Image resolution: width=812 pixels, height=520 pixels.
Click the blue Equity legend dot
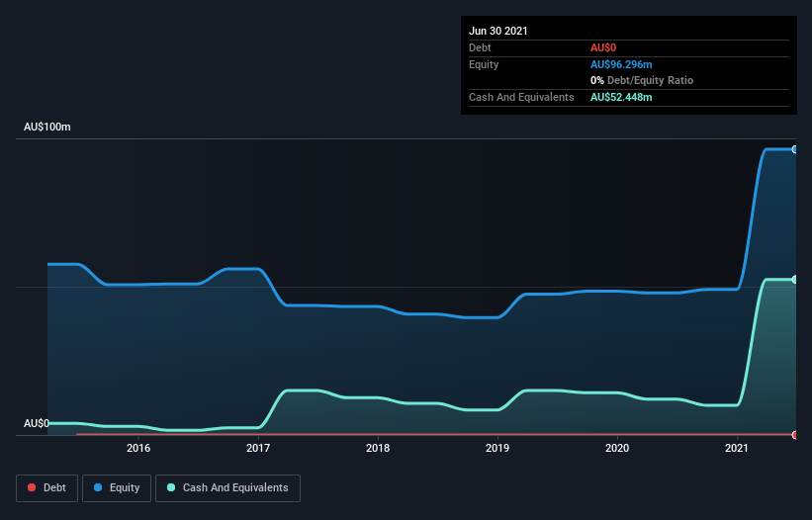point(98,487)
